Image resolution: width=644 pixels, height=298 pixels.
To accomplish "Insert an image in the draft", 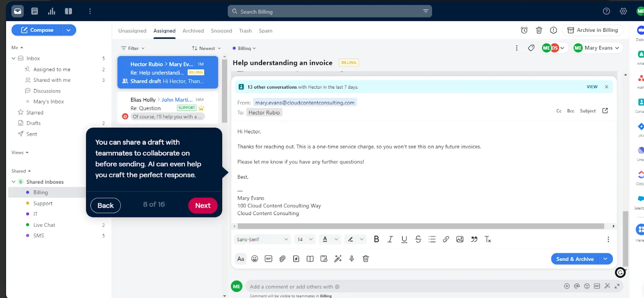I will click(x=460, y=239).
